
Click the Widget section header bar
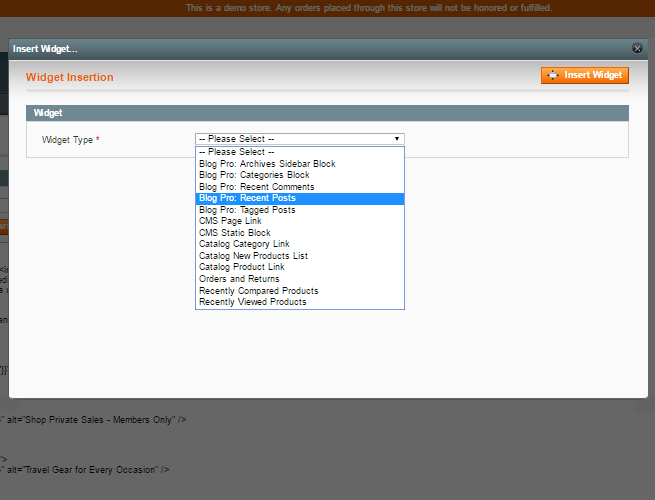pyautogui.click(x=326, y=113)
